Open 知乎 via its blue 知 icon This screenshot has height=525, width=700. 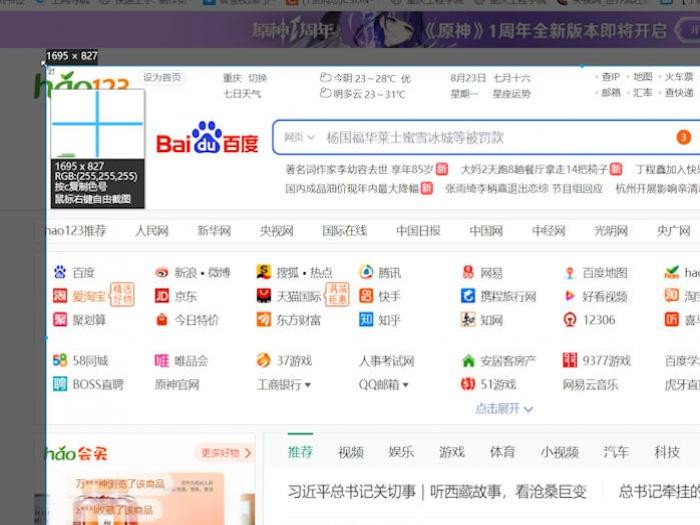point(366,320)
